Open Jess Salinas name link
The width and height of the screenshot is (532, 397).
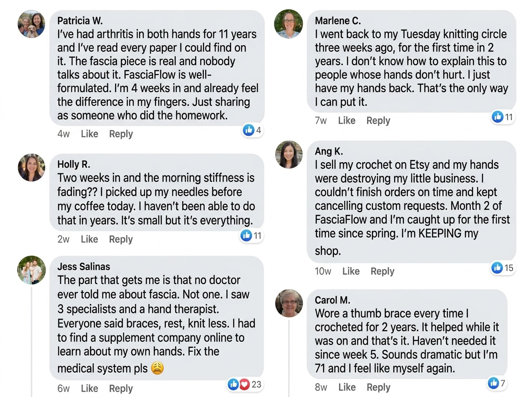[84, 267]
